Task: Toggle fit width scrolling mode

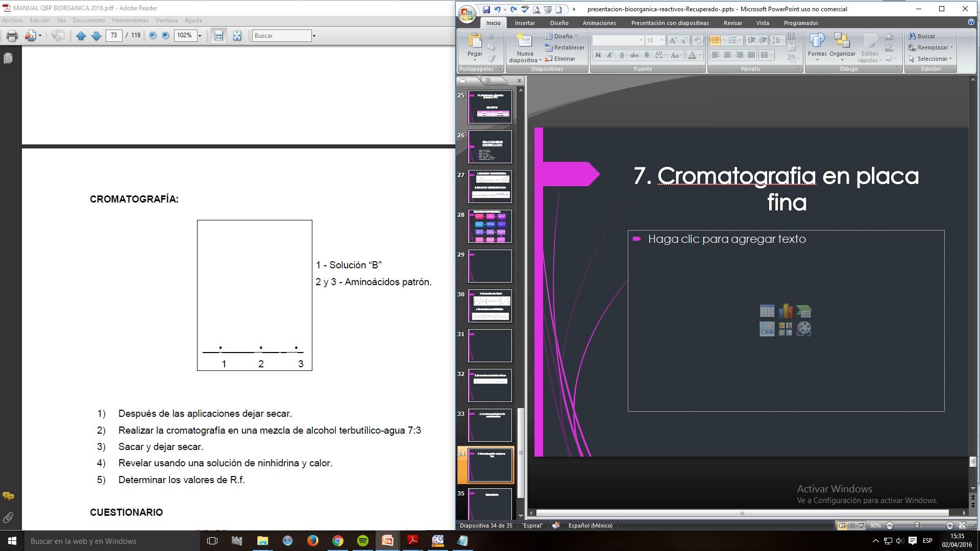Action: [218, 36]
